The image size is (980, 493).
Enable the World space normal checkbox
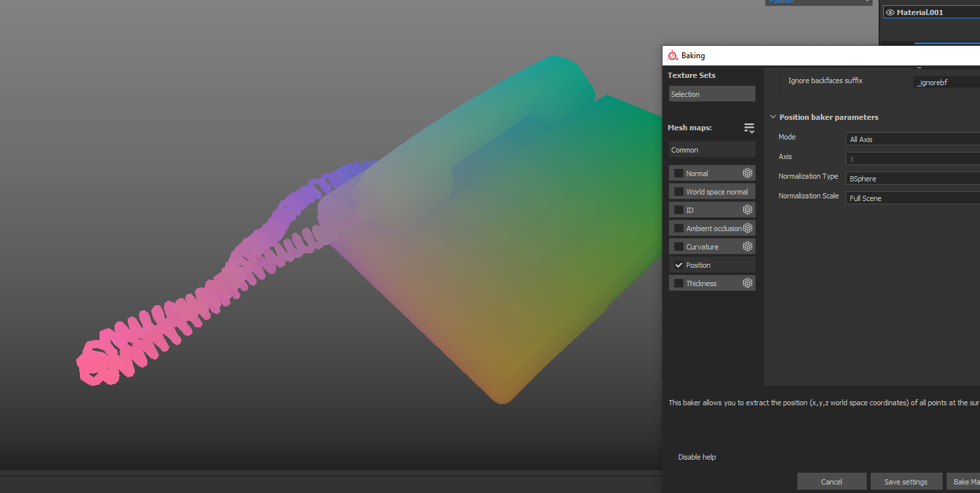(679, 192)
